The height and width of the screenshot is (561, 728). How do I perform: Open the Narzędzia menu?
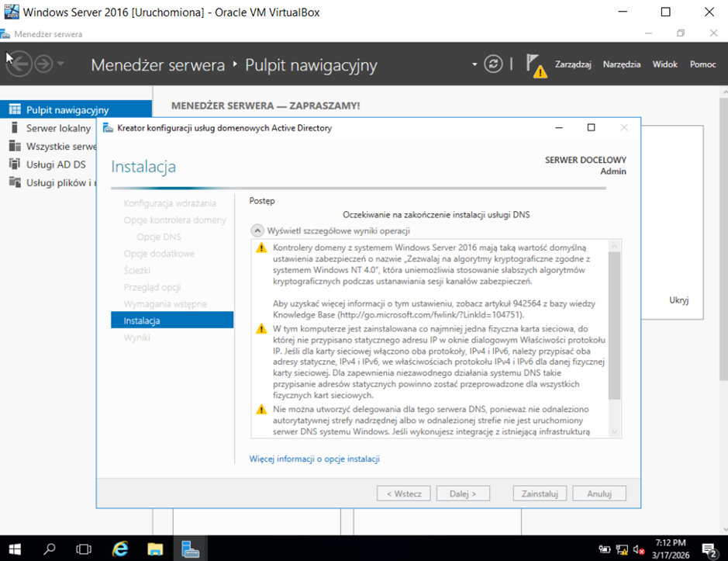(622, 64)
